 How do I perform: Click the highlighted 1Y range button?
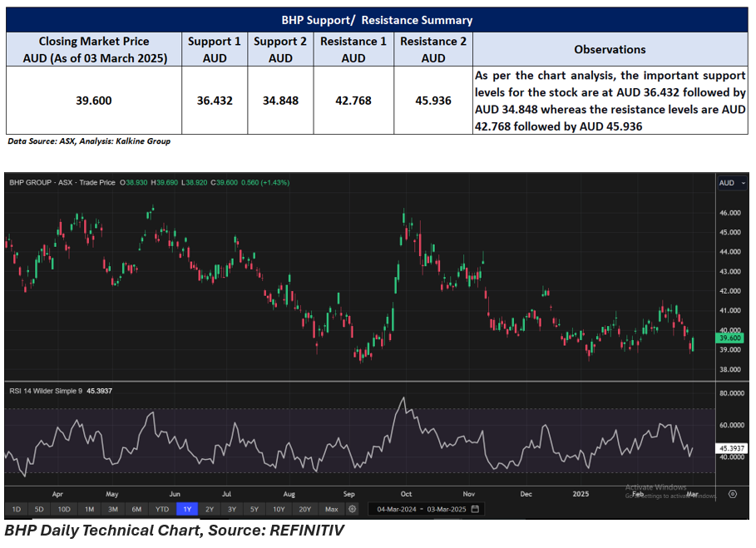187,509
